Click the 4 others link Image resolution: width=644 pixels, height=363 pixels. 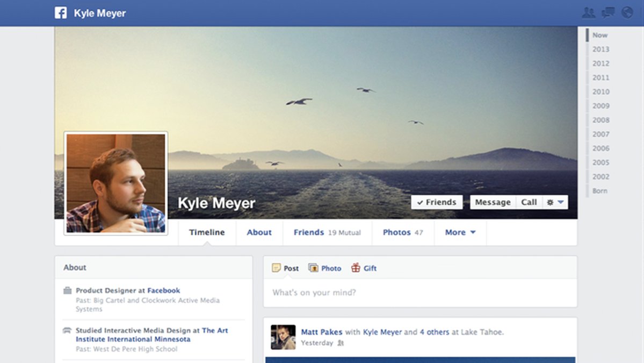[x=435, y=332]
